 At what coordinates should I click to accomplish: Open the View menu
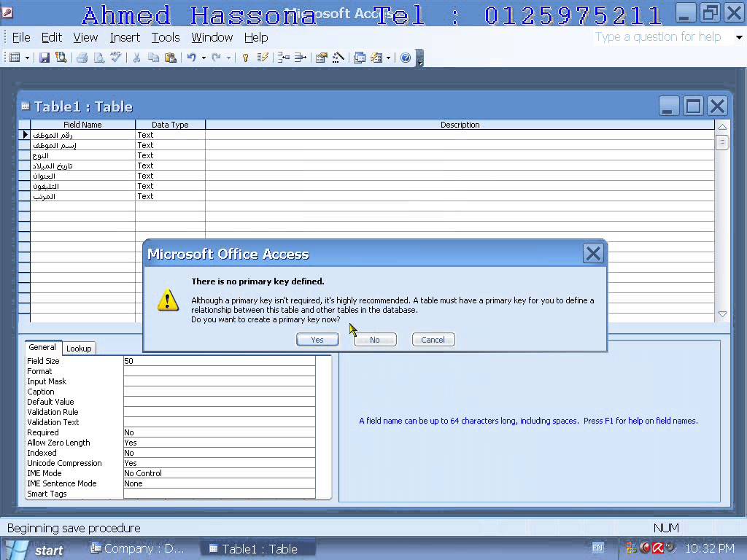click(85, 37)
